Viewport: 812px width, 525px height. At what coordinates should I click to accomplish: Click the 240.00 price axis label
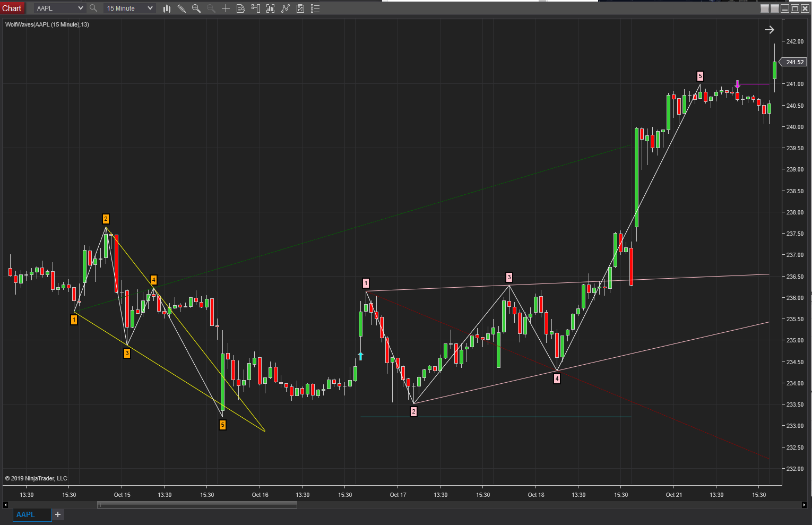(x=794, y=127)
